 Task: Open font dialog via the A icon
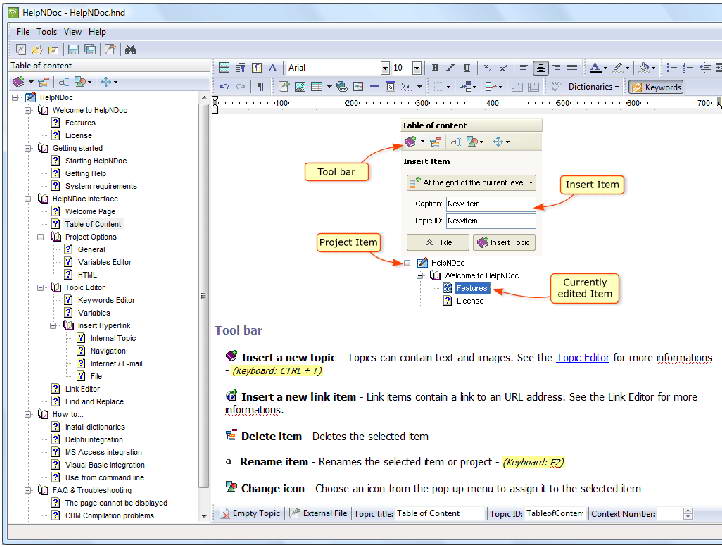coord(273,68)
